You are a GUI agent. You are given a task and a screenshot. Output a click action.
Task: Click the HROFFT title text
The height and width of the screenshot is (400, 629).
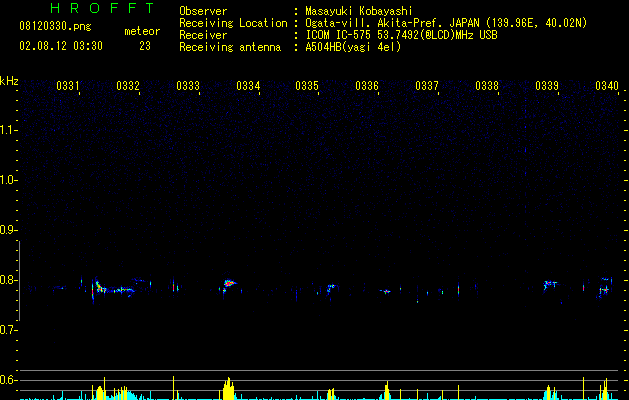point(102,8)
